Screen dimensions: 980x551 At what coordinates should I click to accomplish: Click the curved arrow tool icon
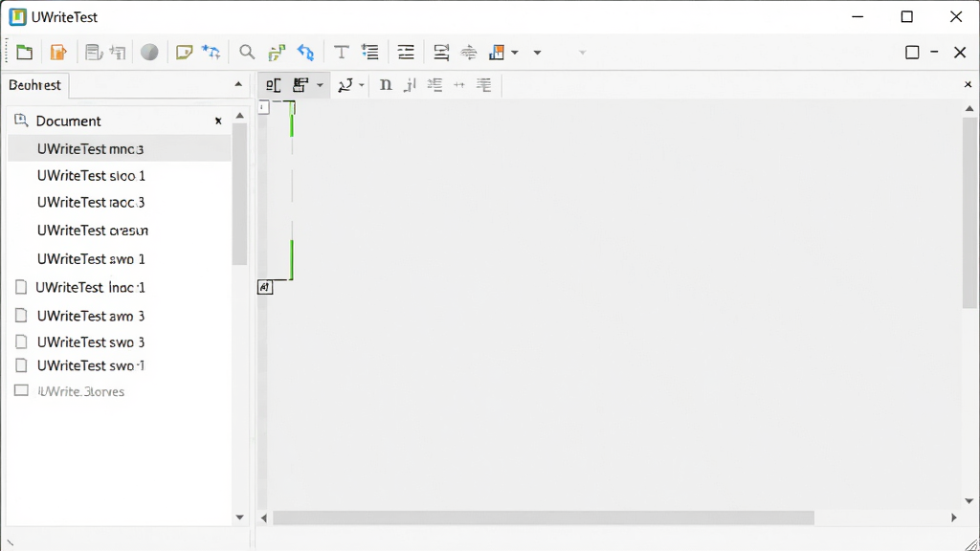point(345,85)
